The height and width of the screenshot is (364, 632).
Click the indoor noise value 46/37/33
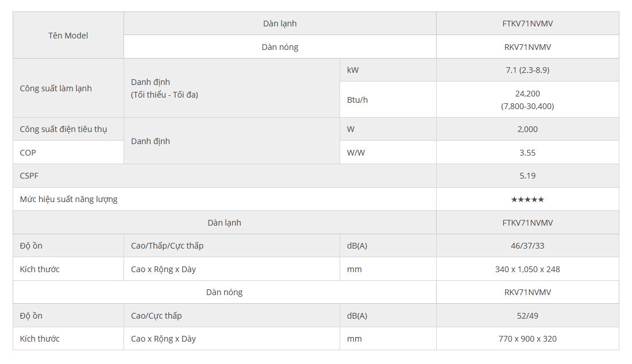[527, 246]
